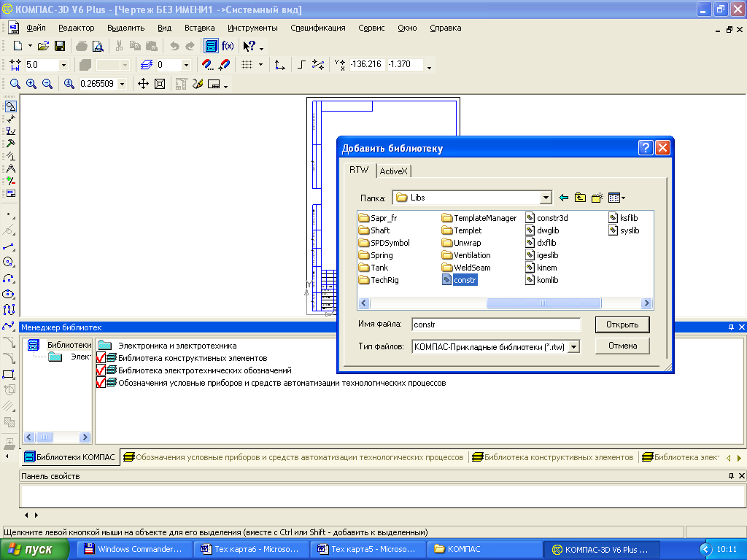Click the local coordinate system icon
The image size is (747, 560).
pos(279,65)
